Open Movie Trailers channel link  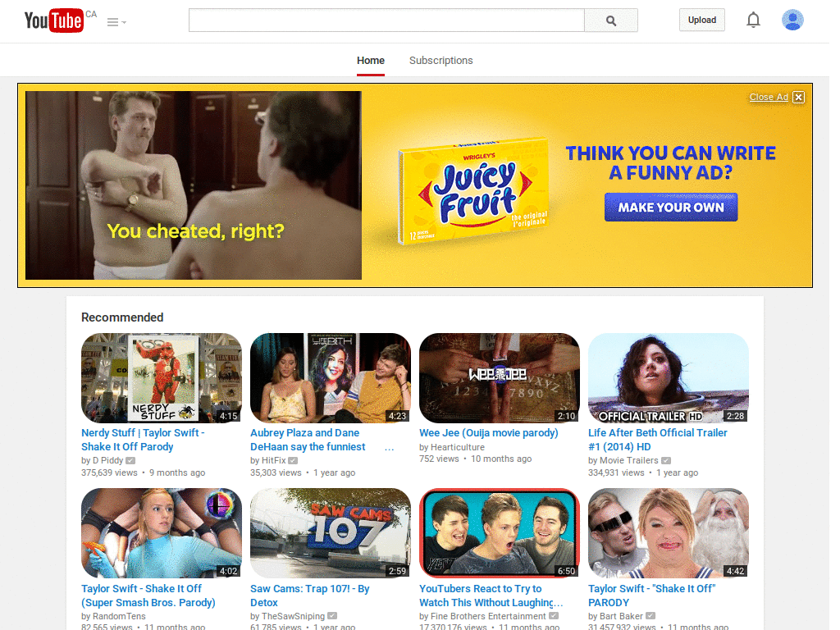tap(629, 460)
